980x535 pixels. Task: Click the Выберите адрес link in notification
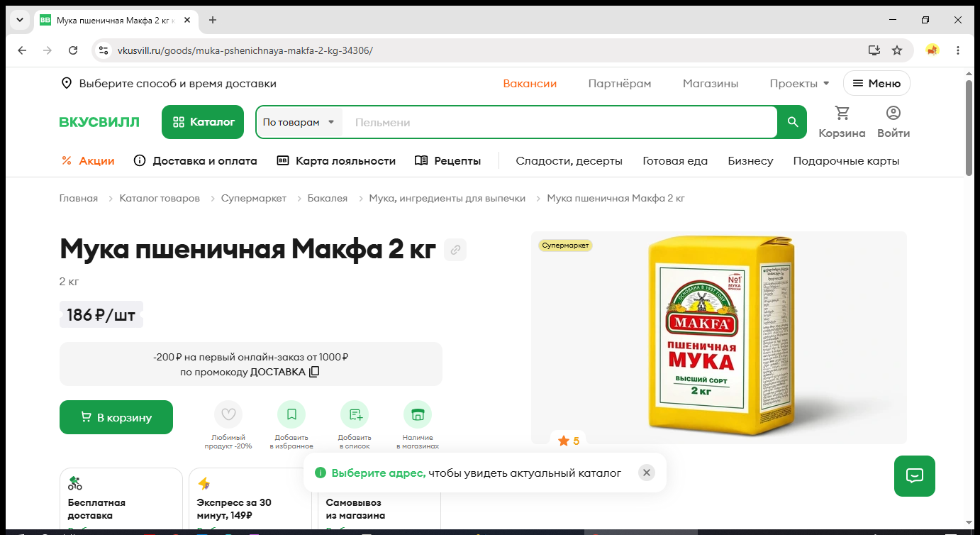(x=379, y=473)
